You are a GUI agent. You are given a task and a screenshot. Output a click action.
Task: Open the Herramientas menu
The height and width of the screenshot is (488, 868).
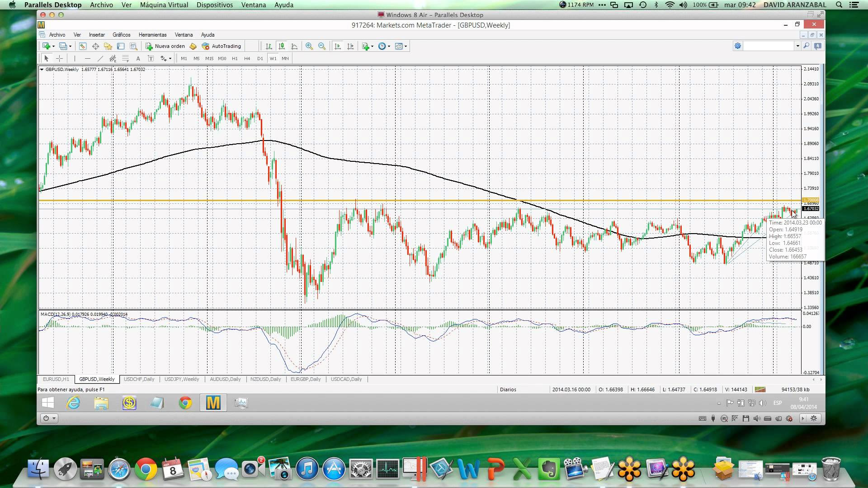[x=152, y=35]
